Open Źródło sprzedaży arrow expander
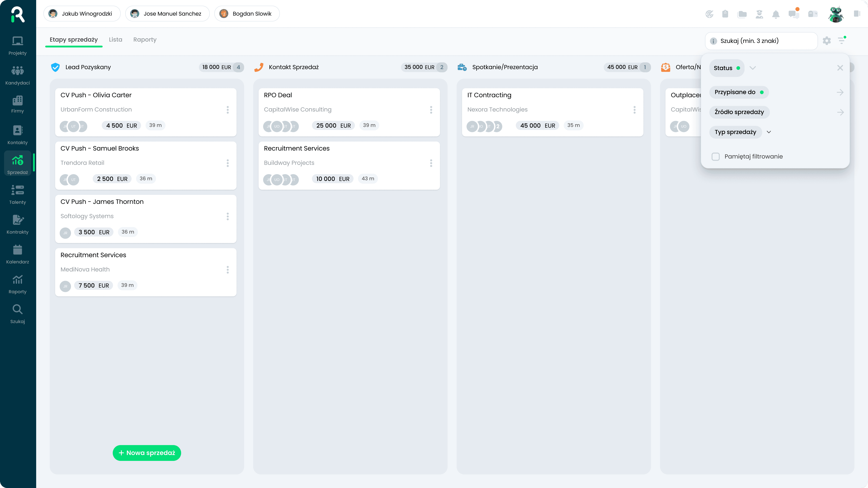This screenshot has height=488, width=868. coord(840,112)
